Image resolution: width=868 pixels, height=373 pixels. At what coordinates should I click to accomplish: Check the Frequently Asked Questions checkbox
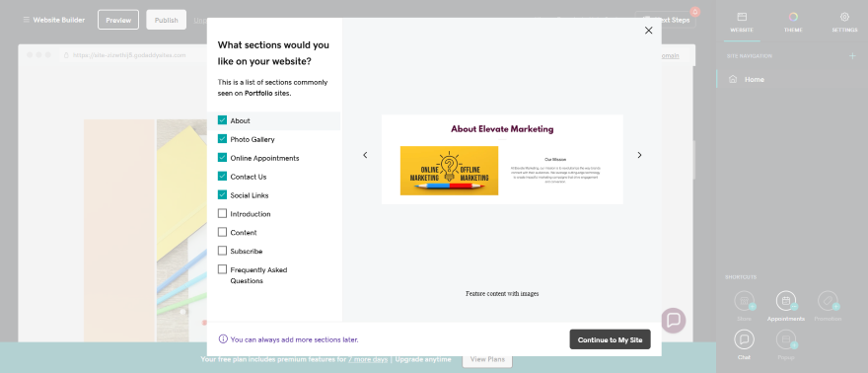(222, 269)
